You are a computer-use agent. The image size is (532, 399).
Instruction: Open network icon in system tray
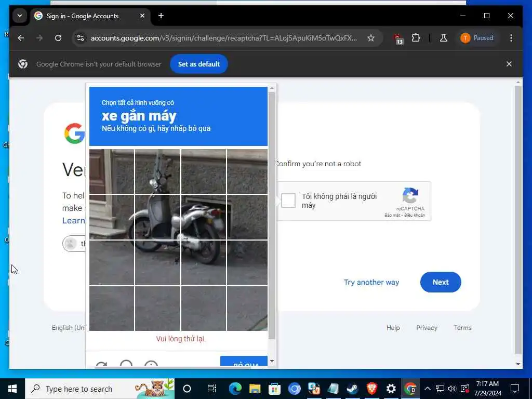click(440, 389)
